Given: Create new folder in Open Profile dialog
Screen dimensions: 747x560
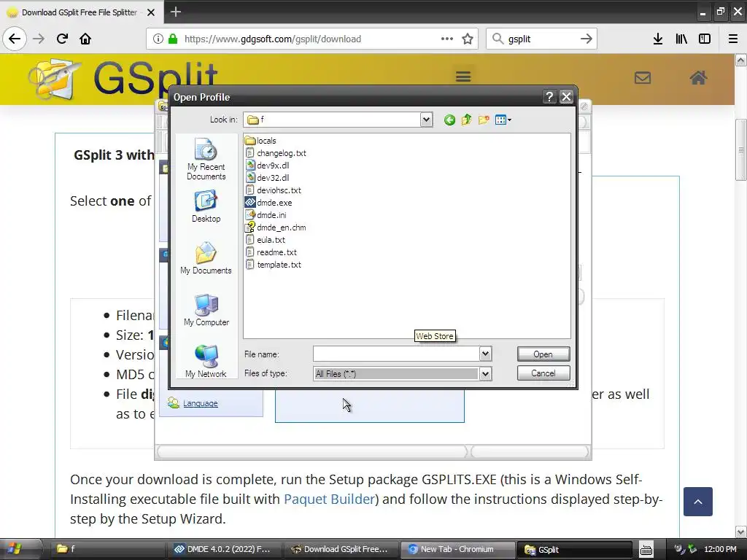Looking at the screenshot, I should (x=484, y=120).
